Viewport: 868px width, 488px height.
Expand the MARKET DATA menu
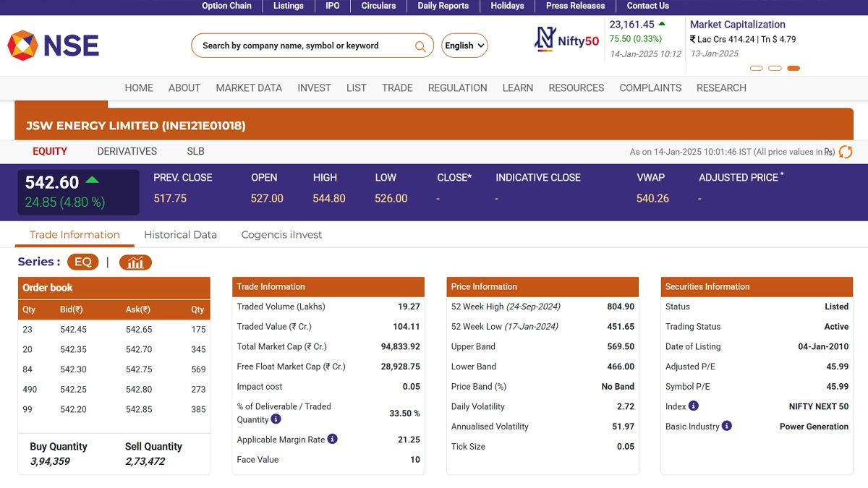(x=249, y=87)
